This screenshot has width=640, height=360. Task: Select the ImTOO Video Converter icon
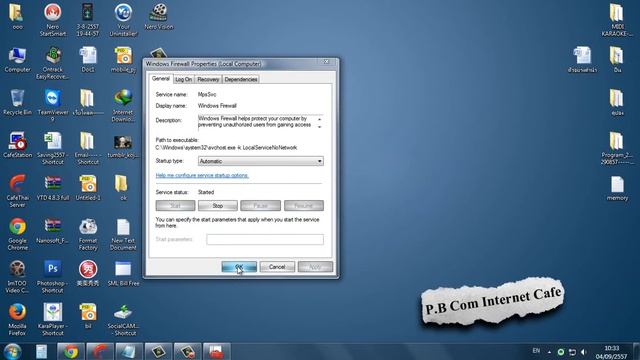click(17, 276)
